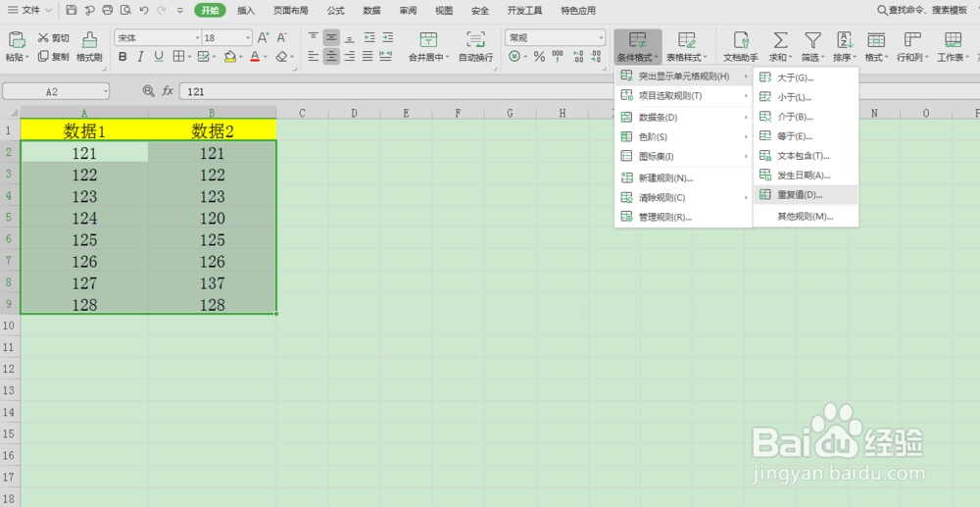Expand the 表格样式 table style dropdown
This screenshot has height=507, width=980.
[x=706, y=58]
